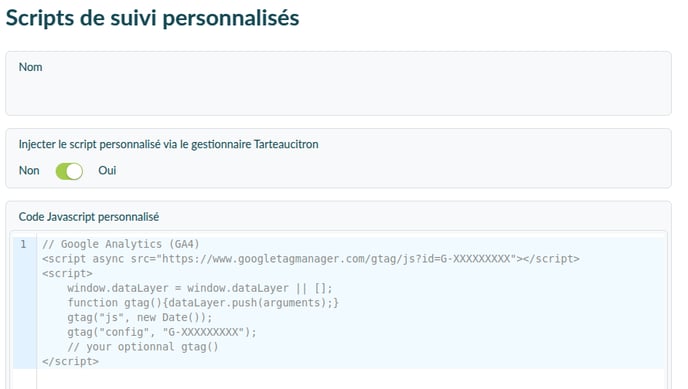Click the 'Scripts de suivi personnalisés' heading

(x=152, y=18)
